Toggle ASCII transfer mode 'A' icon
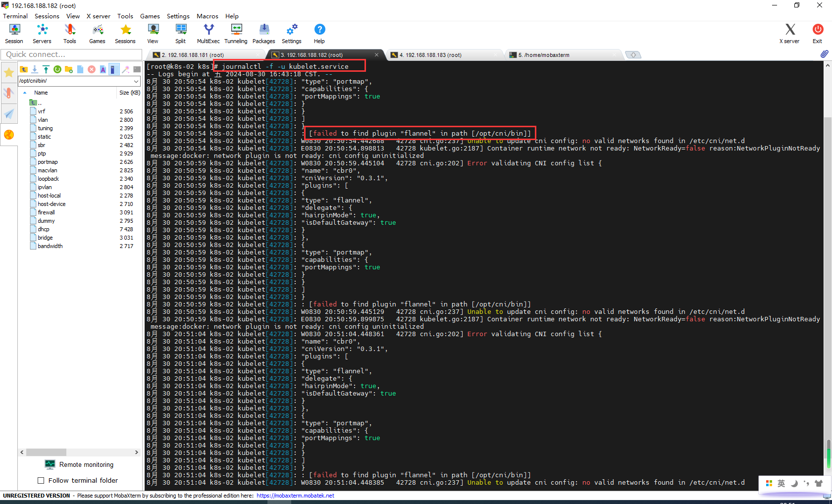The width and height of the screenshot is (832, 504). tap(103, 69)
